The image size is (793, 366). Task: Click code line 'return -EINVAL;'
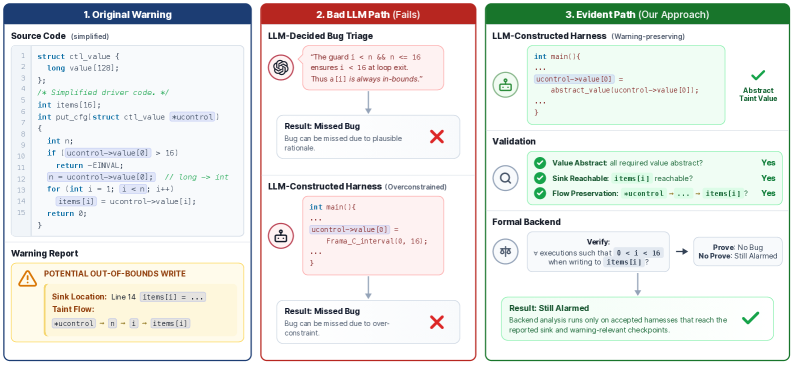[90, 165]
